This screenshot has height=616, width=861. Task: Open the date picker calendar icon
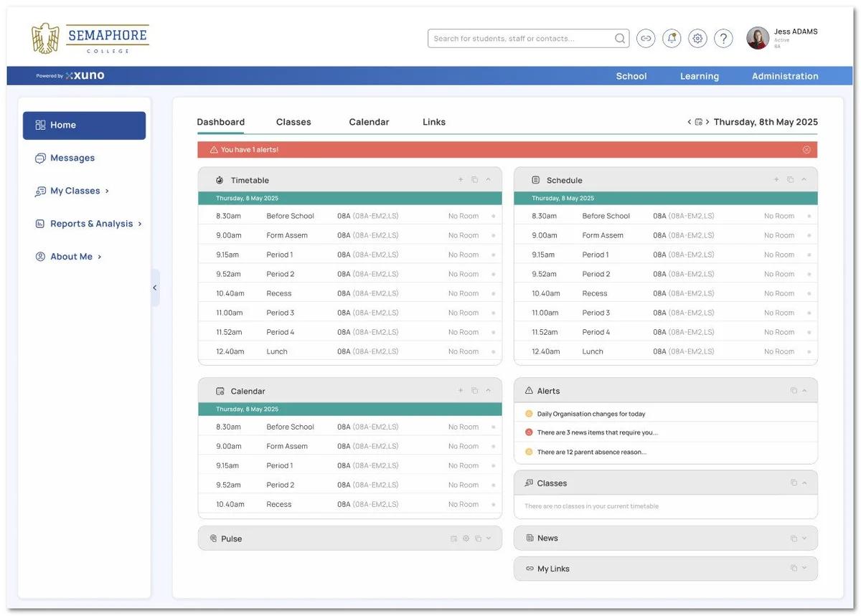[698, 123]
